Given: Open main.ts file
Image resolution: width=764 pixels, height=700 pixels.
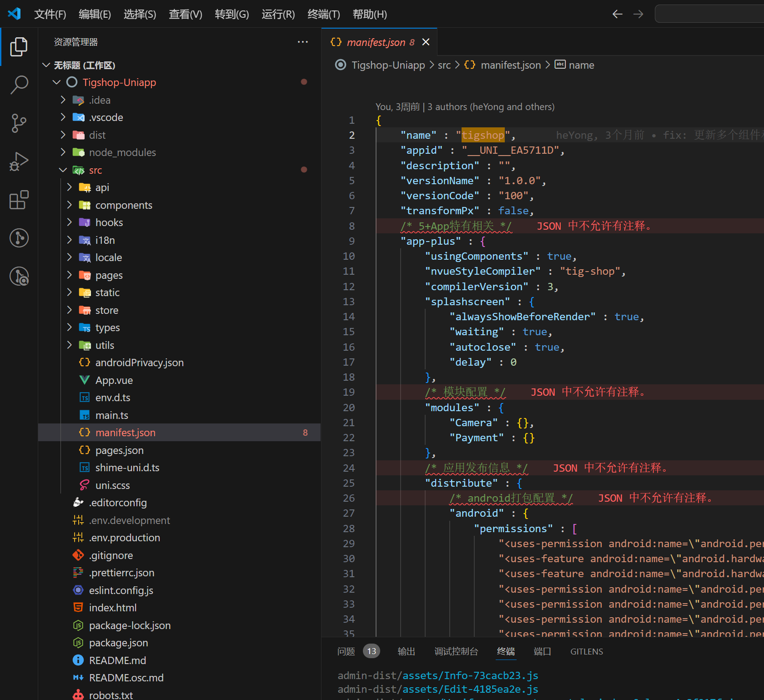Looking at the screenshot, I should [x=179, y=415].
